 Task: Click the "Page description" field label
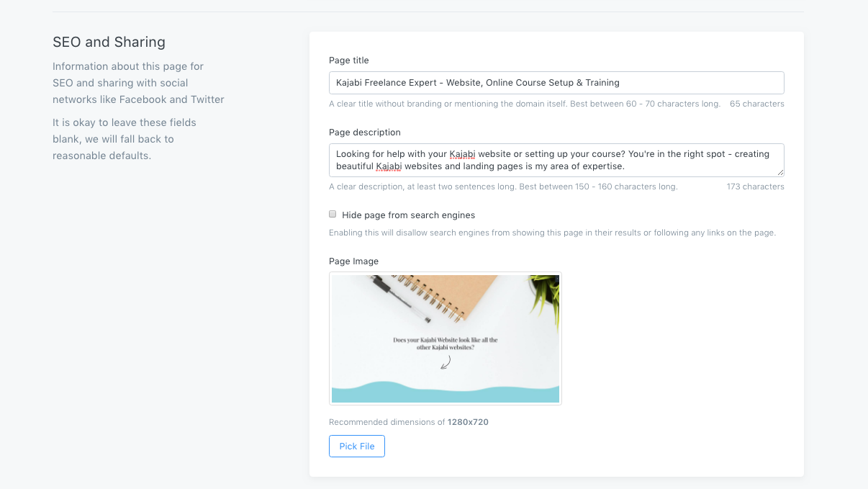click(365, 133)
